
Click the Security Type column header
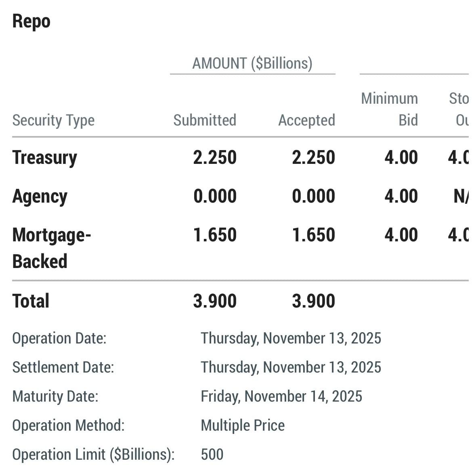[53, 120]
